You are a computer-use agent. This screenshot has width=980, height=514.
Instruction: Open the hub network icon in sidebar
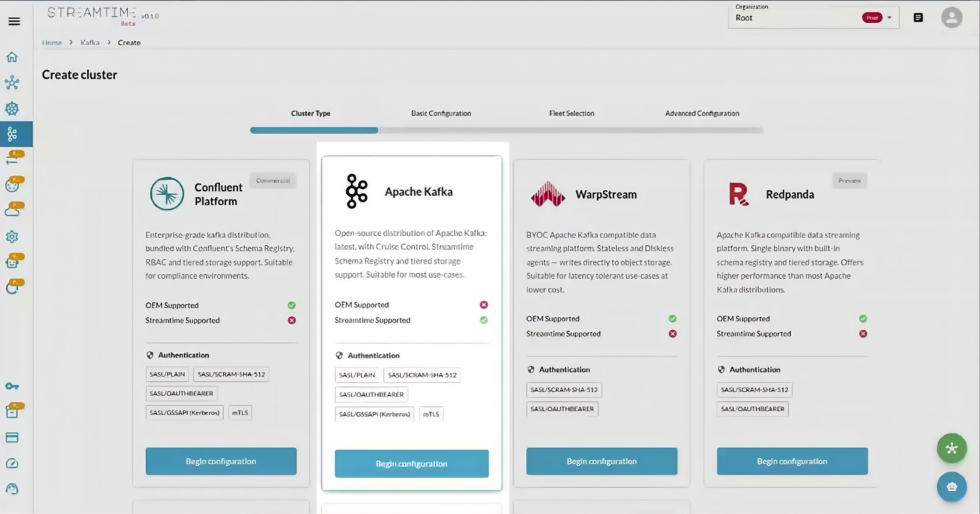point(12,82)
